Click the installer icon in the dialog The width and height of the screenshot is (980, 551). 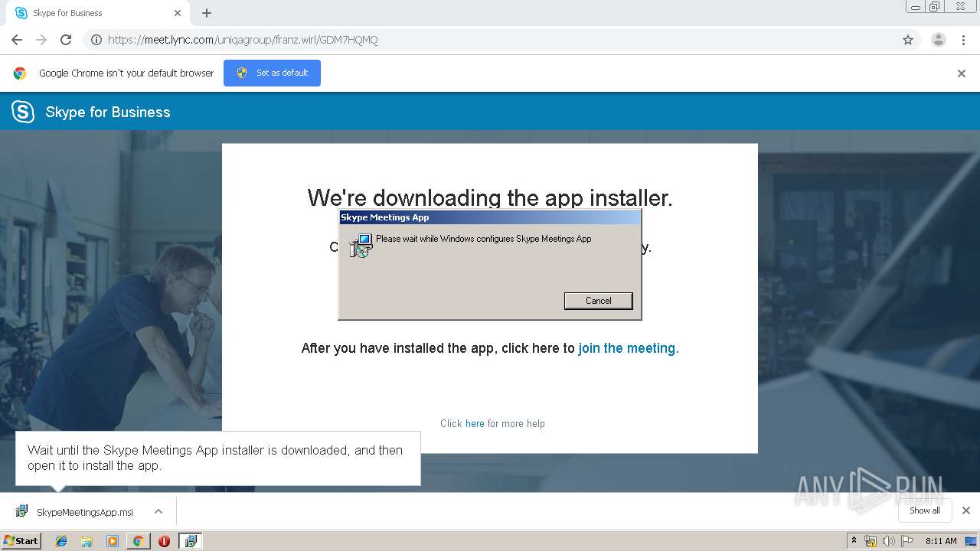tap(361, 245)
